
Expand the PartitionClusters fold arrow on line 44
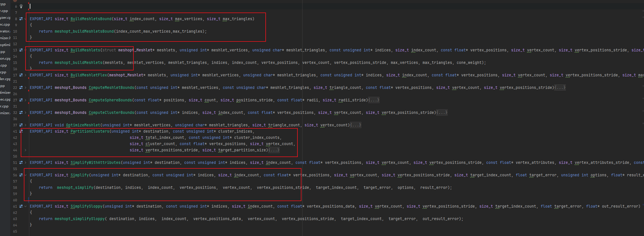25,150
